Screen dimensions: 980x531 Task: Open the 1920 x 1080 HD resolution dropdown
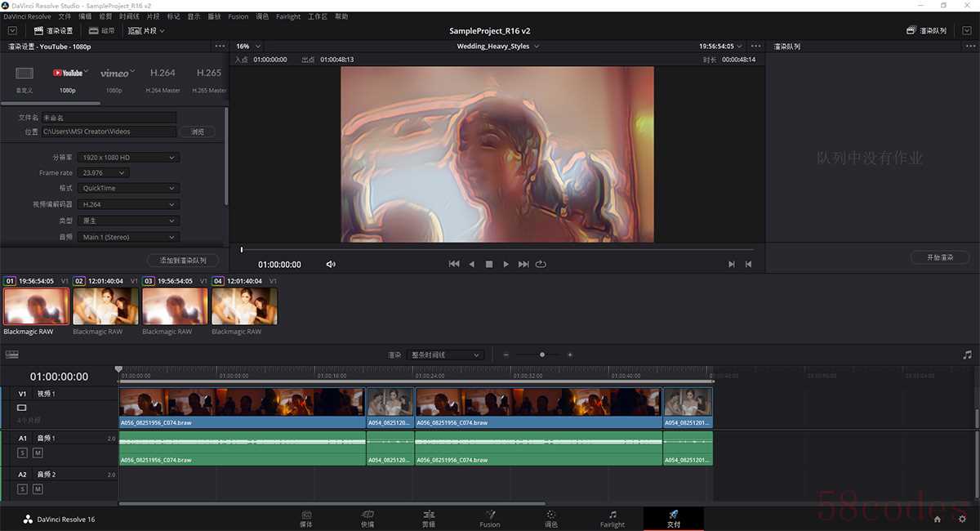tap(129, 157)
